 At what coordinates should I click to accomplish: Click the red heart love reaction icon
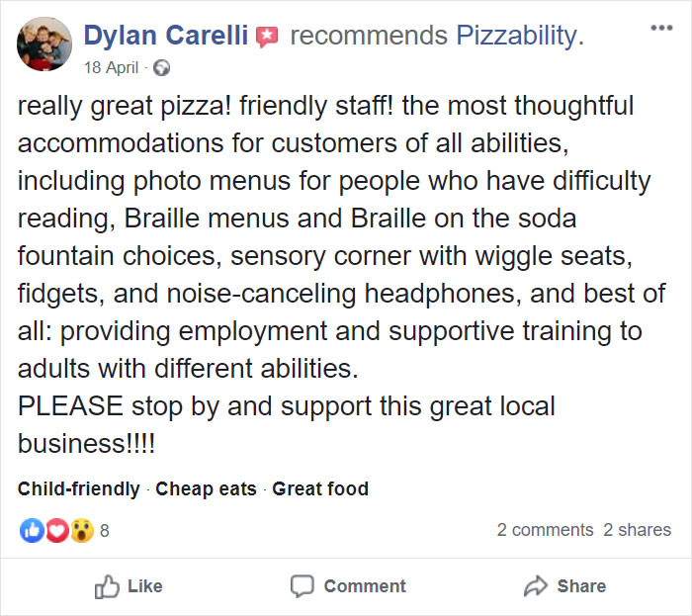[56, 530]
